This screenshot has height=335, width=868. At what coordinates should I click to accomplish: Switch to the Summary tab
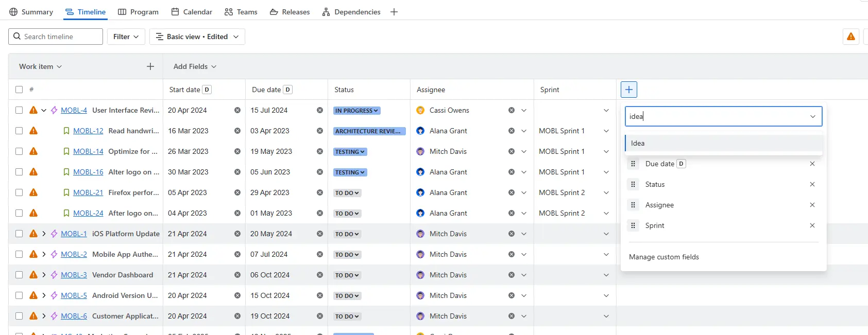[31, 12]
